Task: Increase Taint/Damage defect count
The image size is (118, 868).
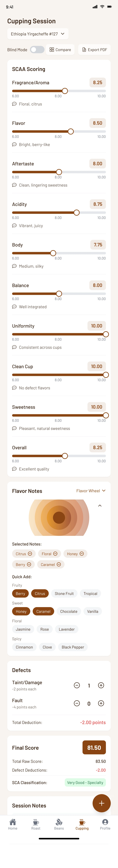Action: pyautogui.click(x=101, y=685)
